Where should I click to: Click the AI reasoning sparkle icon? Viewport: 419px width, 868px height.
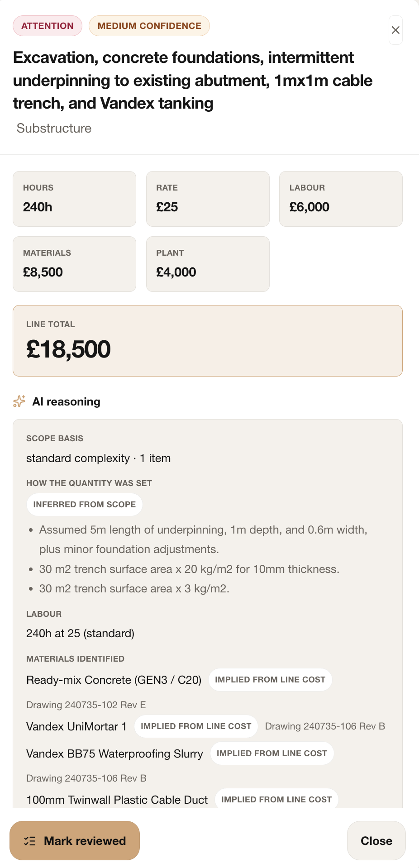[19, 401]
